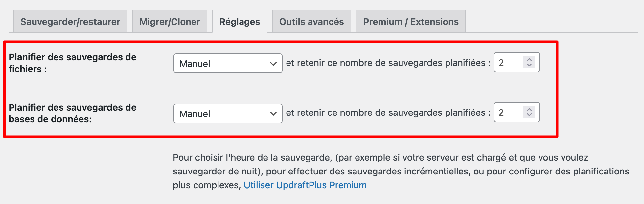Switch to the Outils avancés tab
The height and width of the screenshot is (204, 644).
click(x=311, y=21)
